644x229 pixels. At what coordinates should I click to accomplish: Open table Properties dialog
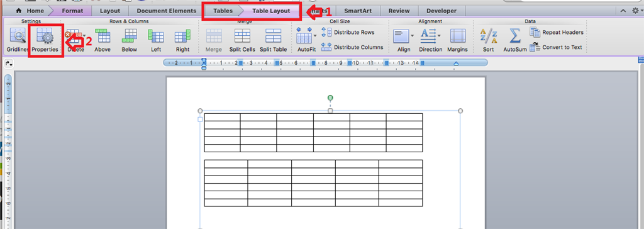(45, 40)
